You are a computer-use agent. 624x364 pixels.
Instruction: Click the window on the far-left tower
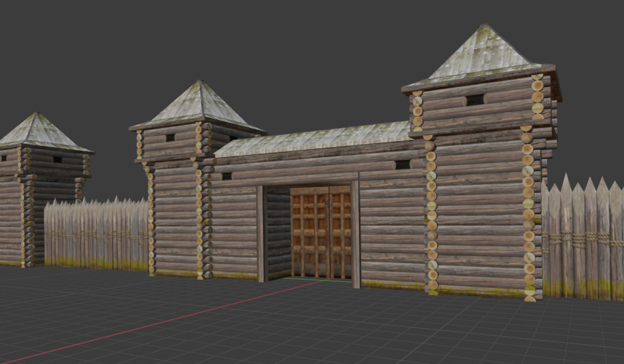pyautogui.click(x=58, y=160)
